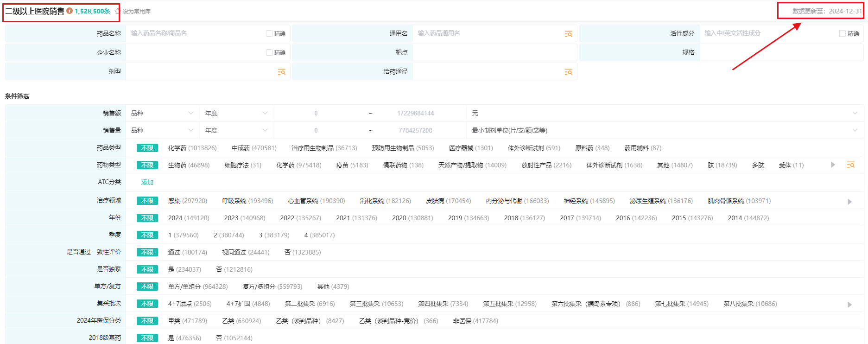This screenshot has width=868, height=344.
Task: Open the 通用名 list search icon
Action: [568, 34]
